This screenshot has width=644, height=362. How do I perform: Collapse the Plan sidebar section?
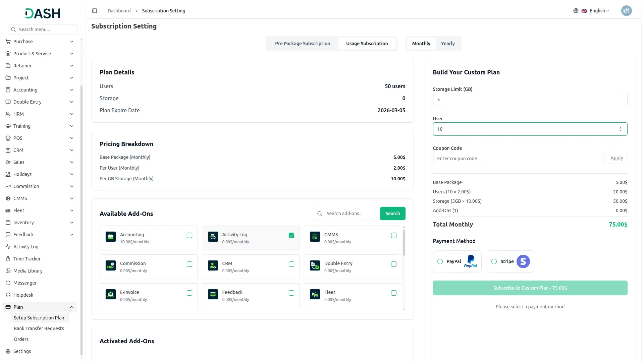[x=40, y=307]
